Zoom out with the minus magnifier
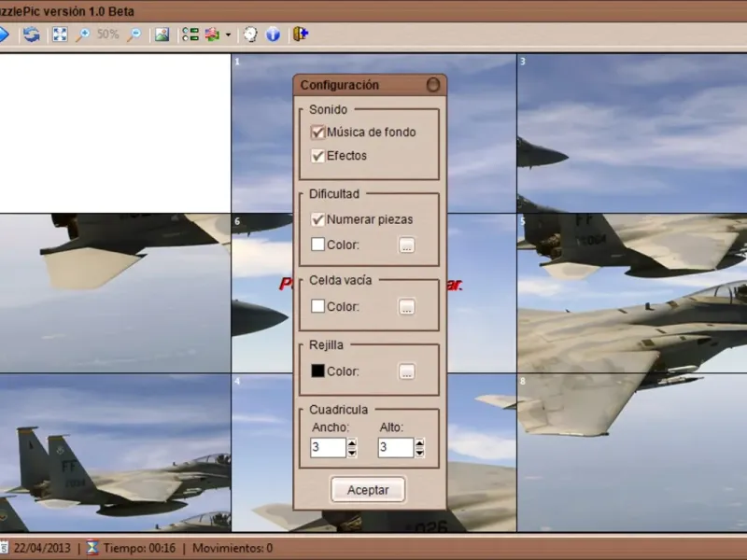Screen dimensions: 747x560 pos(134,35)
